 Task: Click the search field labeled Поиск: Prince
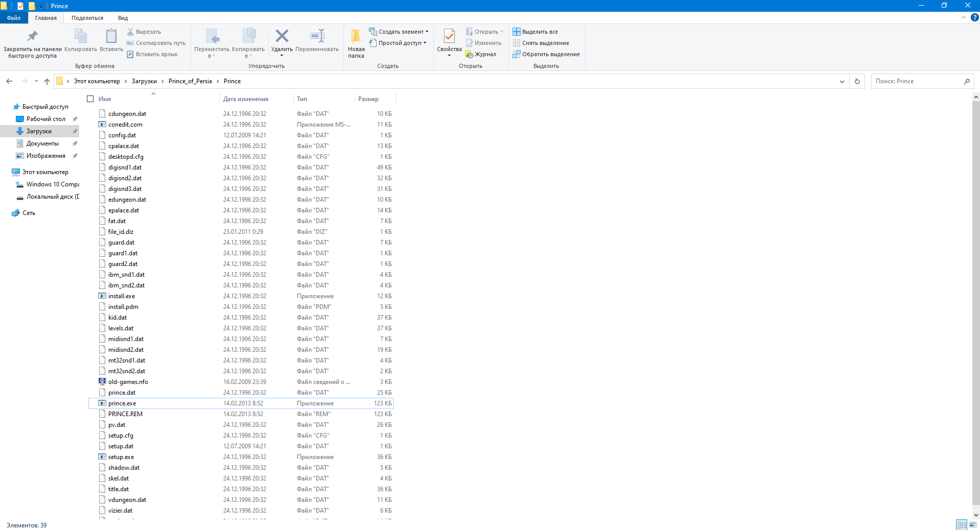pyautogui.click(x=917, y=81)
